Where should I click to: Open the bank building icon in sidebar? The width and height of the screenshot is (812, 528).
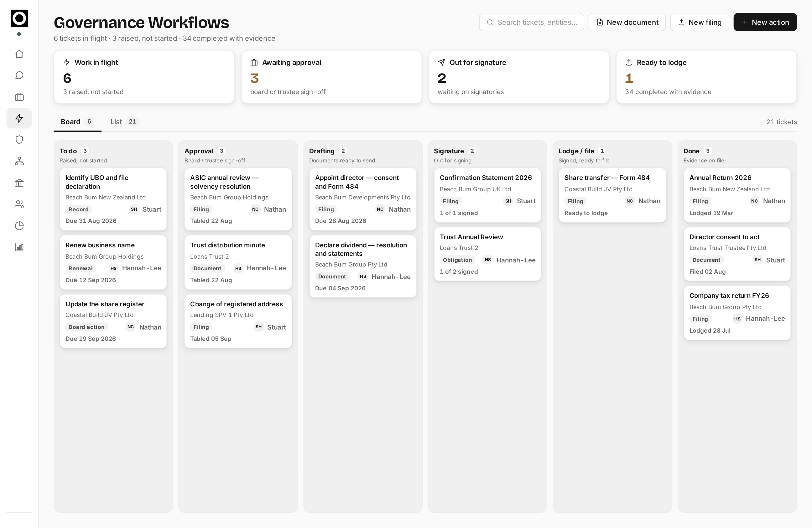point(19,183)
